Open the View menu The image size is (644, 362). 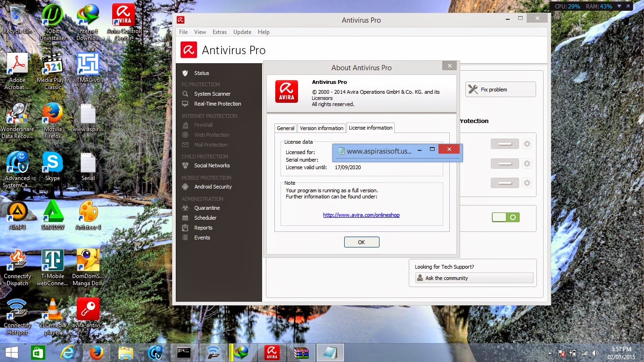[200, 32]
